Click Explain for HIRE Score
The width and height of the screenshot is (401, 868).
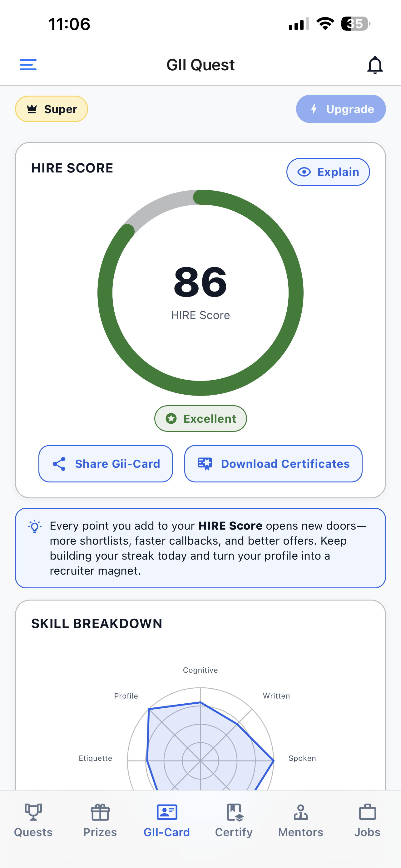point(328,172)
